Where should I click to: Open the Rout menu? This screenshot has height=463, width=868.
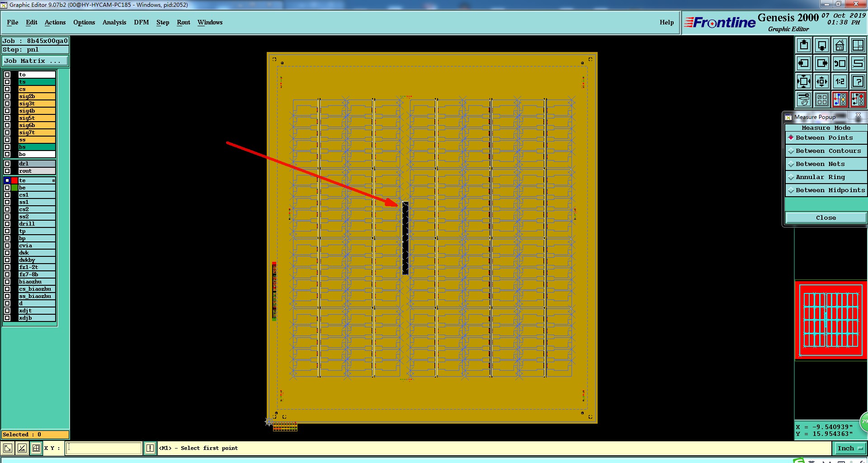pyautogui.click(x=184, y=22)
